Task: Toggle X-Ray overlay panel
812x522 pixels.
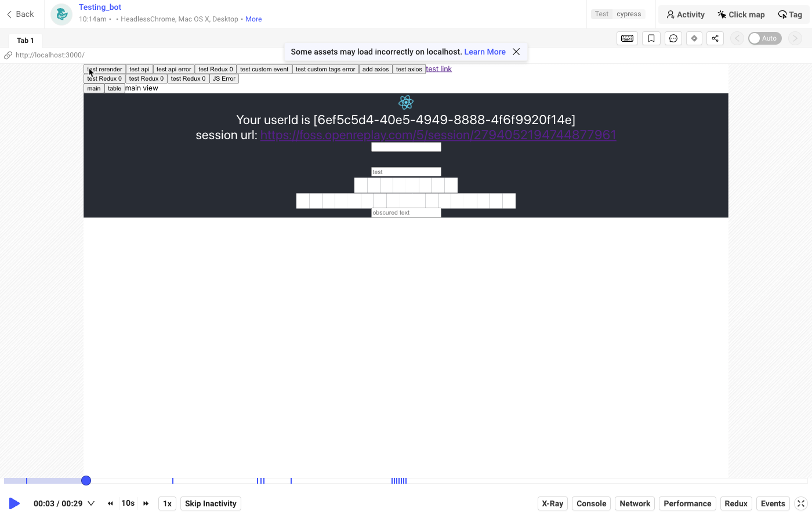Action: [x=552, y=503]
